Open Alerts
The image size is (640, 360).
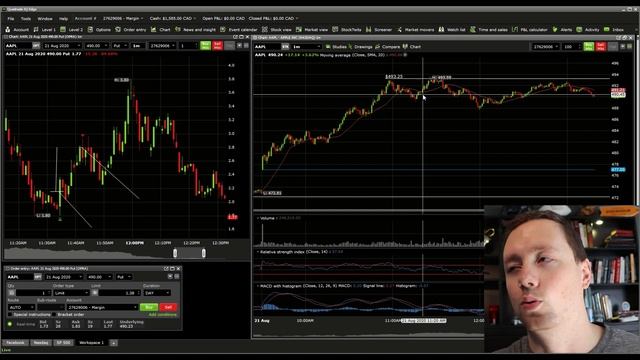(562, 29)
